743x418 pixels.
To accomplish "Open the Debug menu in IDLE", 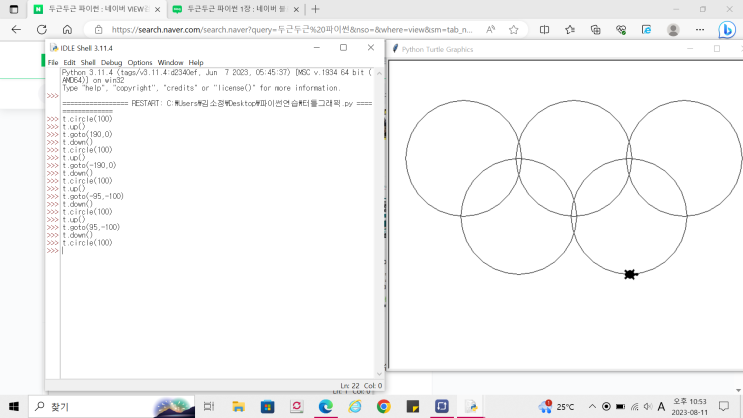I will (x=111, y=62).
